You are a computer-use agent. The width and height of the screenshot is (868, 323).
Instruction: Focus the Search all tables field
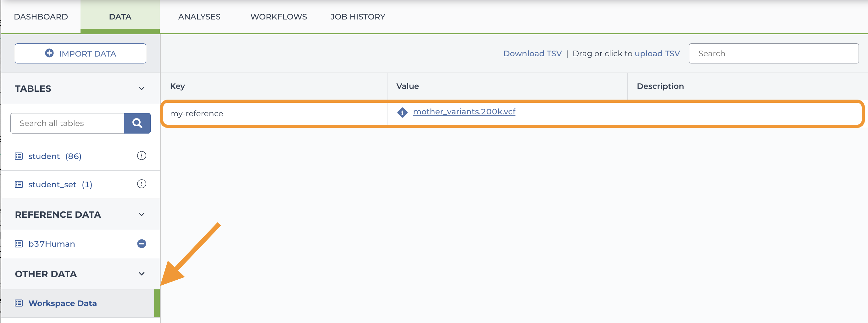click(x=67, y=123)
